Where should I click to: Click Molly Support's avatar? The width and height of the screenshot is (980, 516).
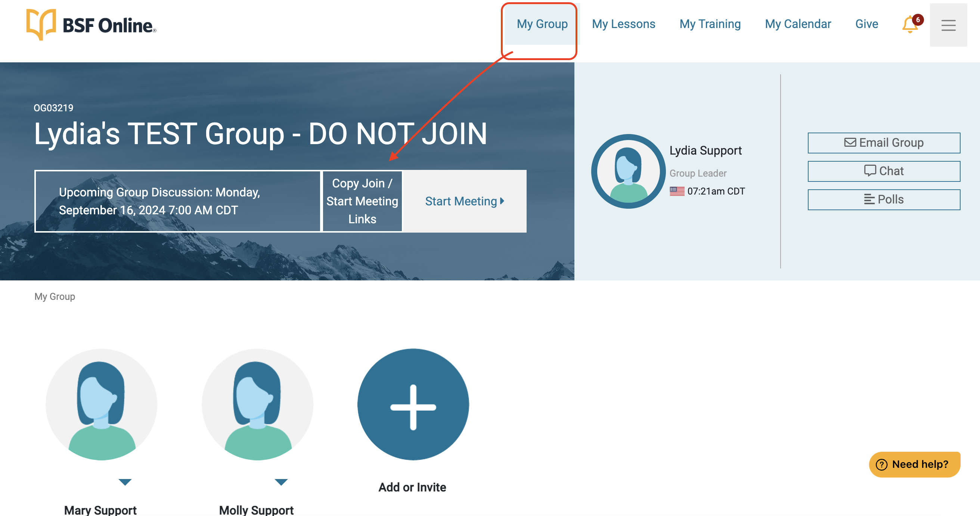coord(257,404)
